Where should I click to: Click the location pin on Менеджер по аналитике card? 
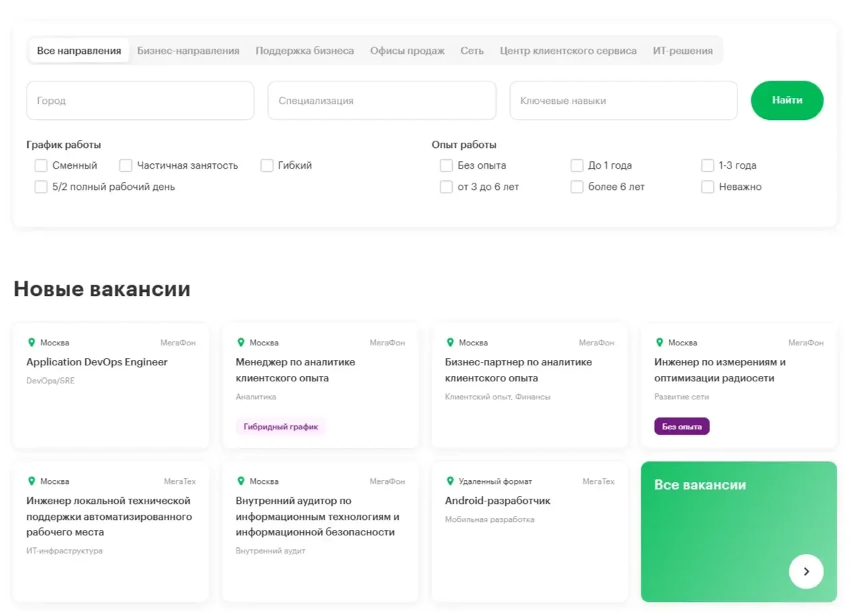241,343
